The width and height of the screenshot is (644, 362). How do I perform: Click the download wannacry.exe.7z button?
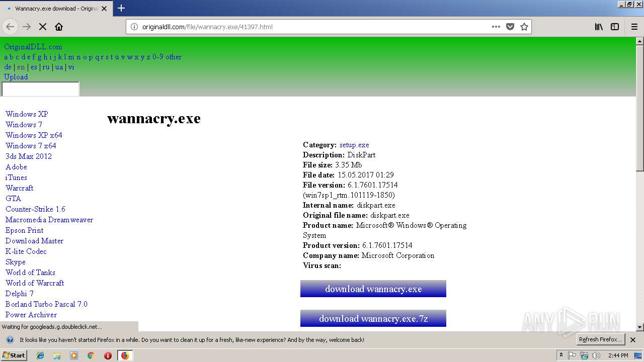pos(373,318)
